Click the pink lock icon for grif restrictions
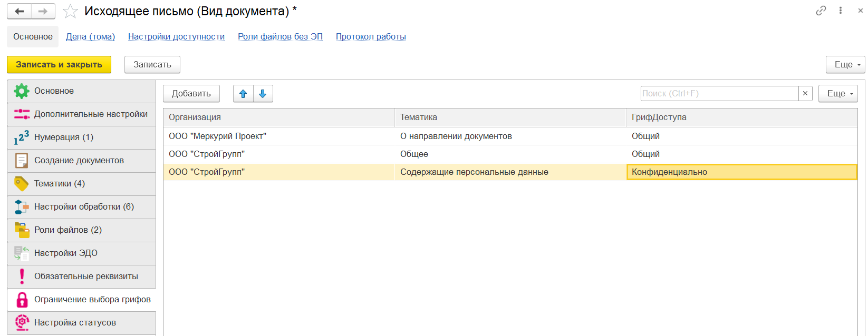Viewport: 868px width, 336px height. point(22,300)
